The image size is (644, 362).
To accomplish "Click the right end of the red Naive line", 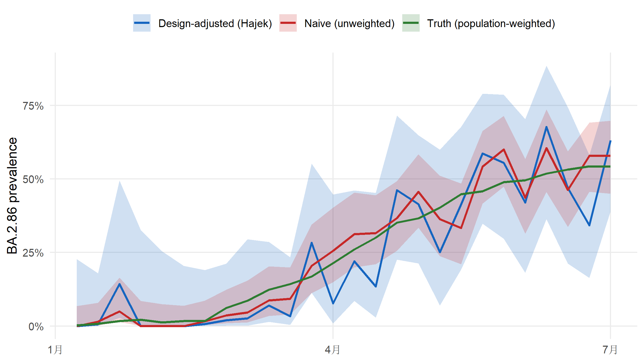I will click(x=610, y=156).
